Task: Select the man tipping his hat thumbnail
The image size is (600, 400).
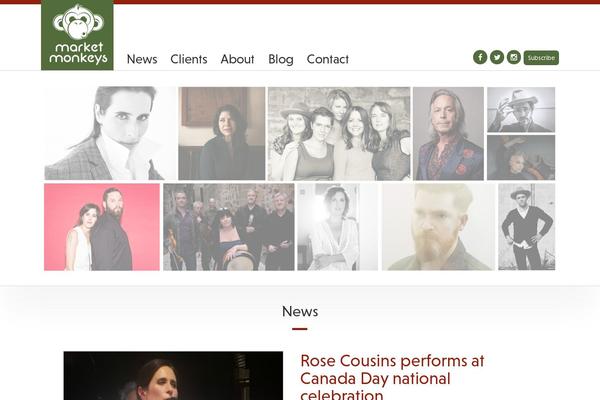Action: click(x=521, y=109)
